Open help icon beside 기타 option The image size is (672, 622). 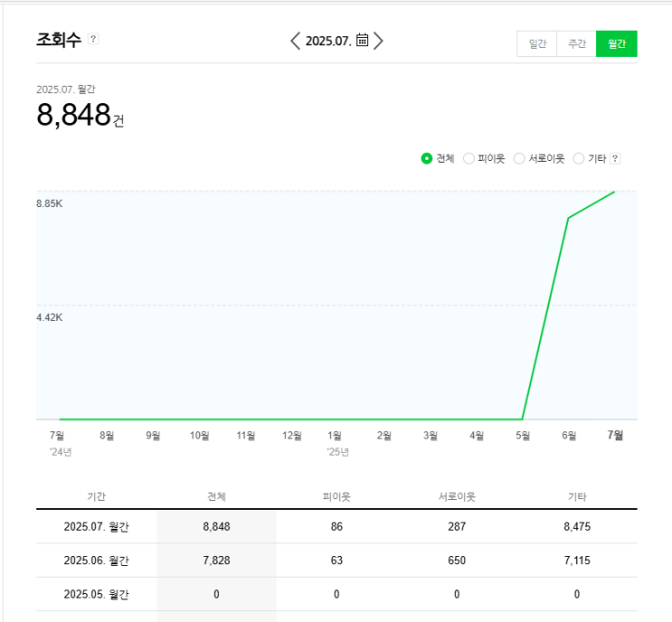(615, 158)
